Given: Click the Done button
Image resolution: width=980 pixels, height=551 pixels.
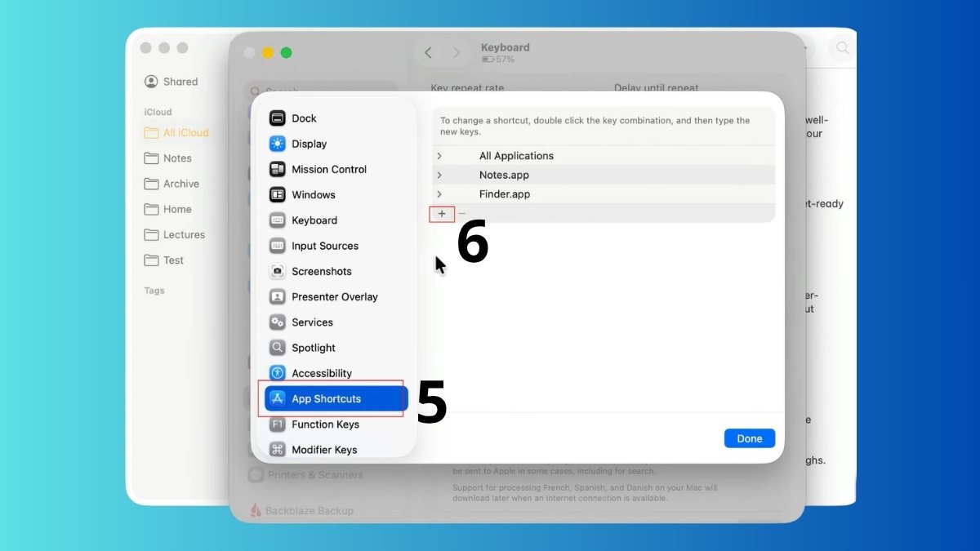Looking at the screenshot, I should [750, 438].
